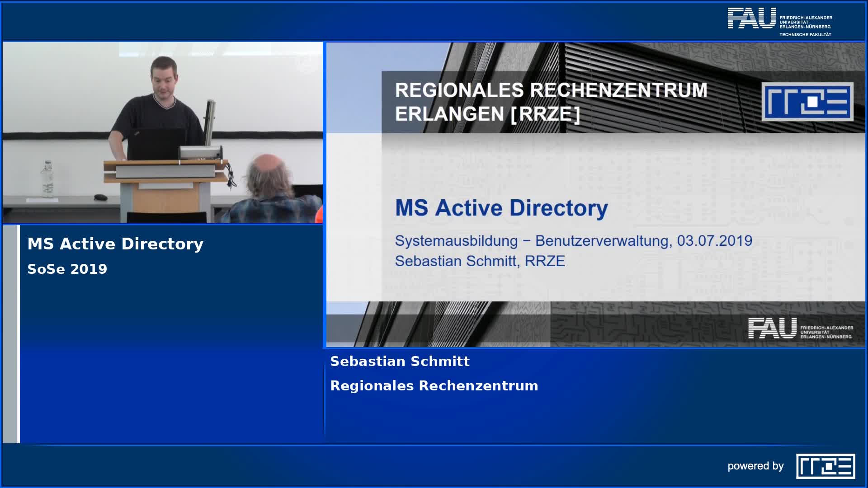Click the 'REGIONALES RECHENZENTRUM ERLANGEN [RRZE]' slide header
The height and width of the screenshot is (488, 868).
(551, 102)
